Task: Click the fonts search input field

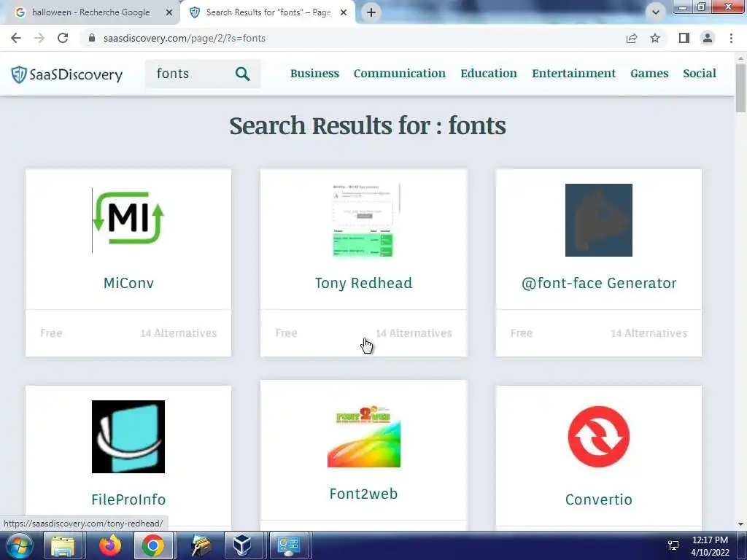Action: (190, 74)
